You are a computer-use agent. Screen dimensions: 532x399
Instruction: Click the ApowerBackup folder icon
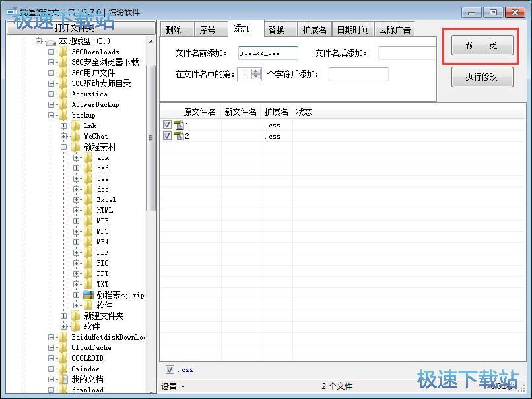point(63,104)
